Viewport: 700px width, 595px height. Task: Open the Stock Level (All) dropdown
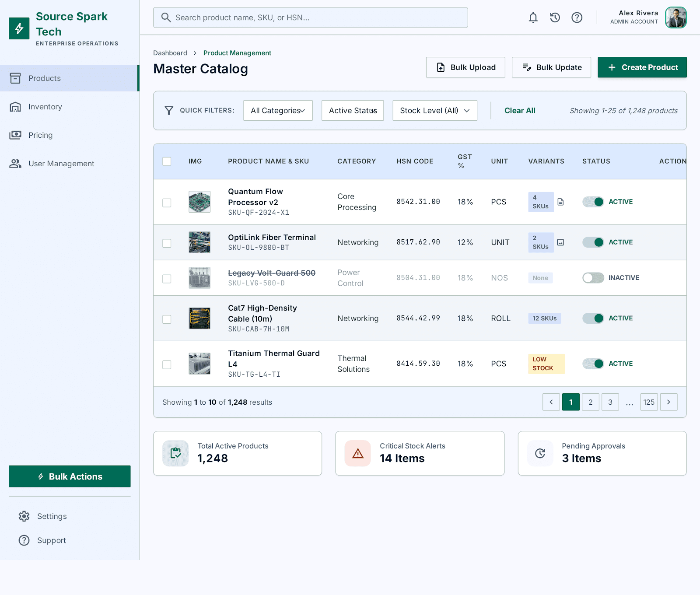point(435,111)
